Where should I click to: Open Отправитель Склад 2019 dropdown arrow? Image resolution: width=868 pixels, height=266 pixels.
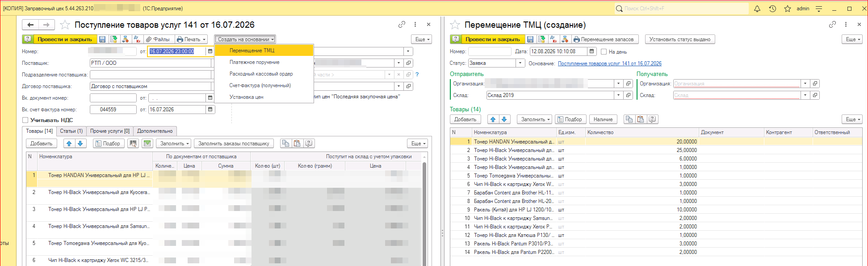618,95
